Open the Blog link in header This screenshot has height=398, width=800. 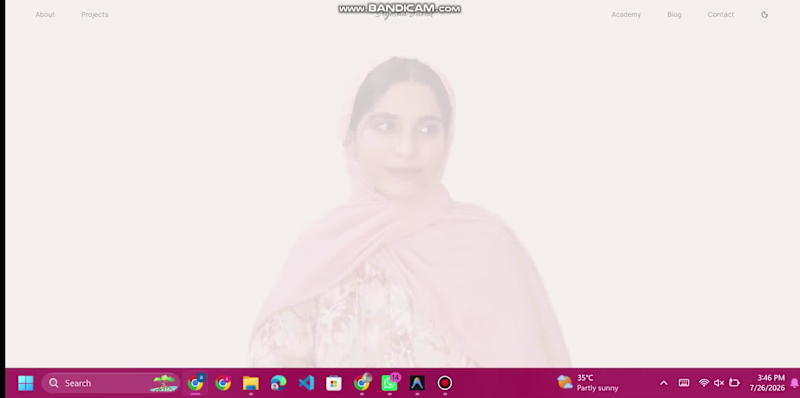(x=674, y=14)
